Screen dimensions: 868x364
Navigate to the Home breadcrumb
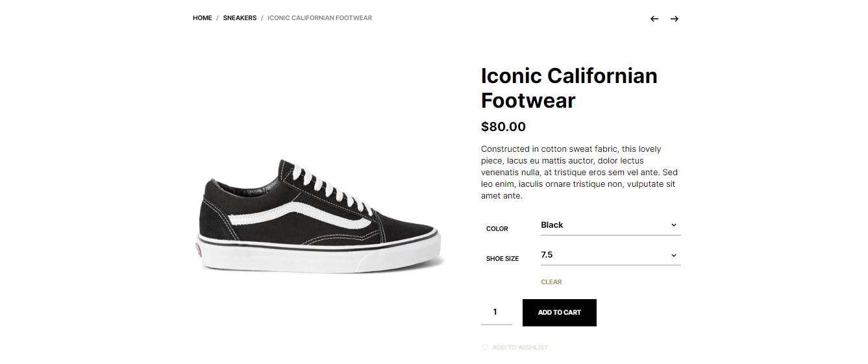tap(203, 18)
